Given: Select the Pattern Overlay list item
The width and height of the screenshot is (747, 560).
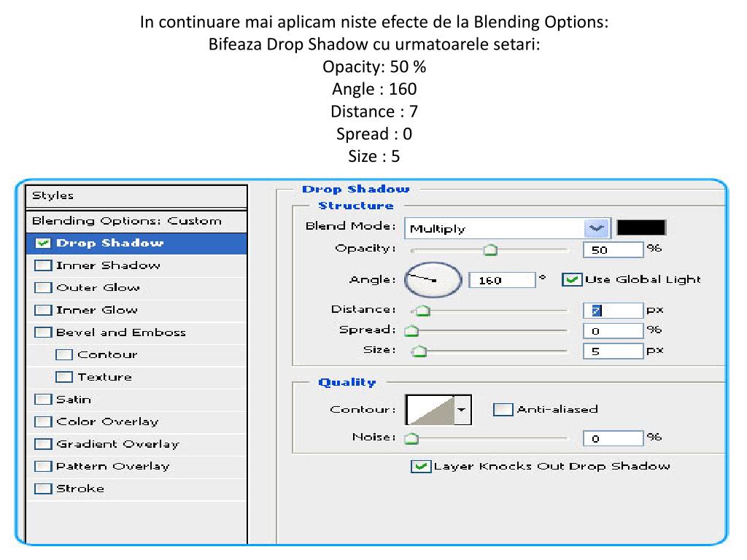Looking at the screenshot, I should 136,467.
